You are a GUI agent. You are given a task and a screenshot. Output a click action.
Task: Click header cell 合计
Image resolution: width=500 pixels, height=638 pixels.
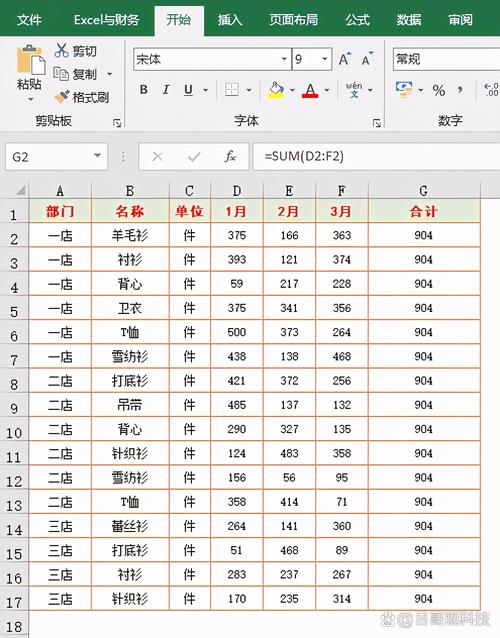click(424, 211)
